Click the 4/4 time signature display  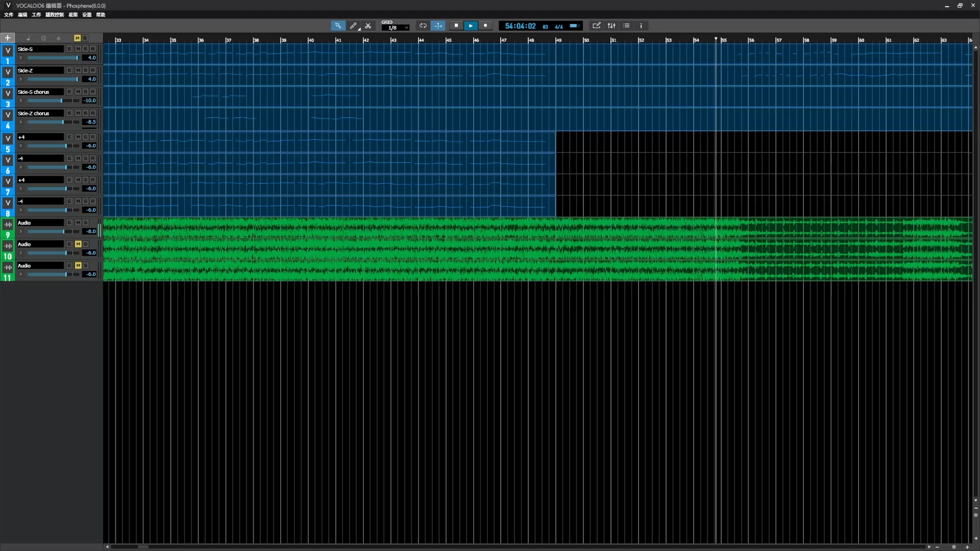[x=559, y=27]
